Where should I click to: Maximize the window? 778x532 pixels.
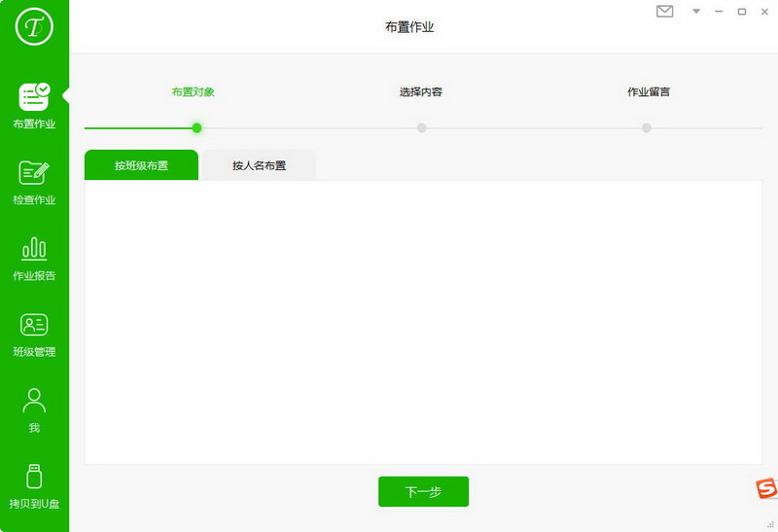742,12
